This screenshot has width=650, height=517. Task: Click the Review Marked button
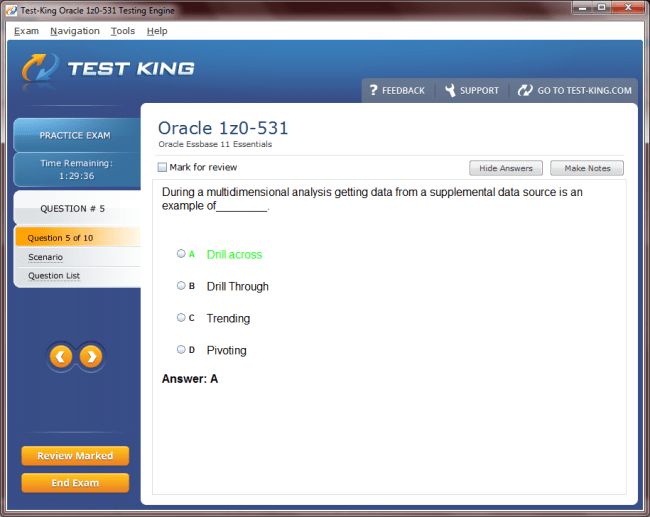(x=75, y=456)
